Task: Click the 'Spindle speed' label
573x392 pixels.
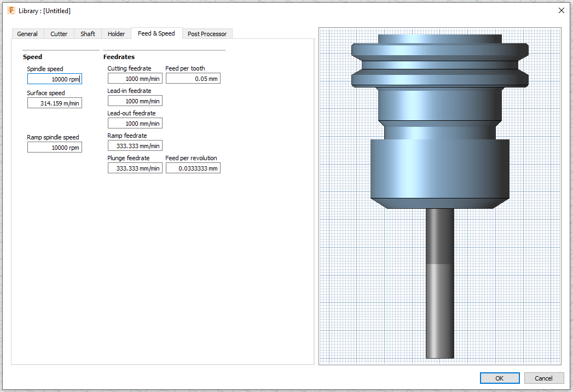Action: (45, 69)
